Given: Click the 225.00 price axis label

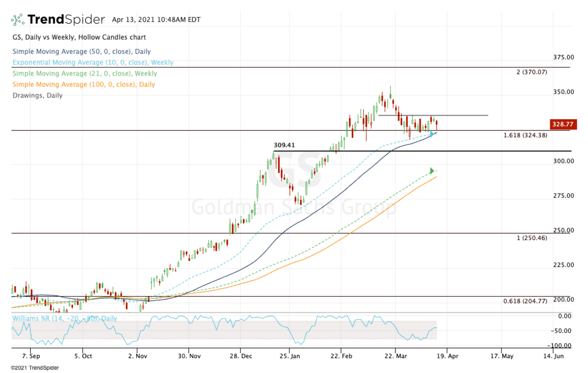Looking at the screenshot, I should tap(563, 265).
